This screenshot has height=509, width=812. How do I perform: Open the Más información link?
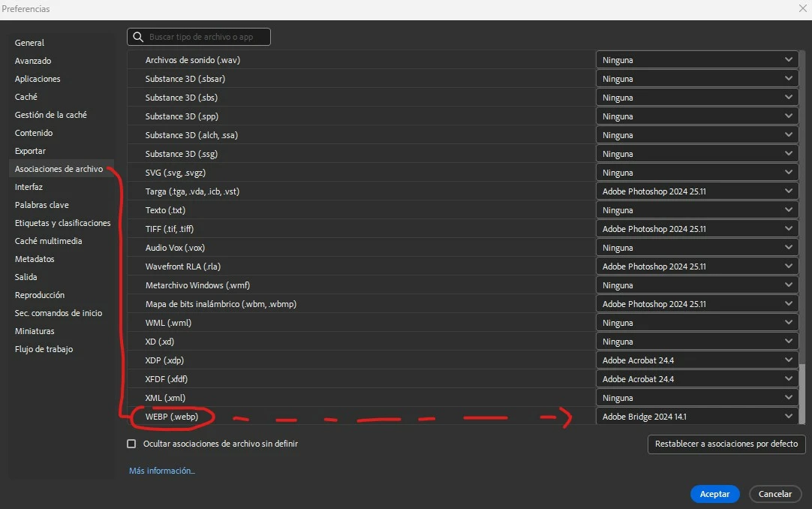(x=161, y=471)
